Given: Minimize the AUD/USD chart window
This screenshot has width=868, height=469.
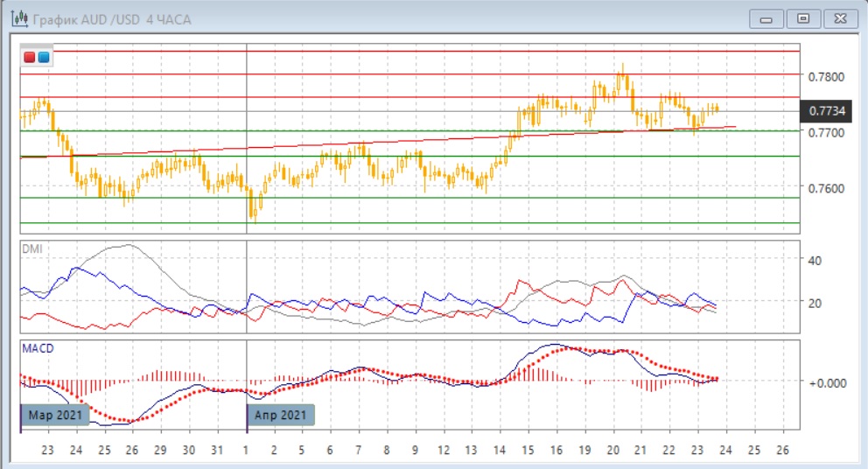Looking at the screenshot, I should 767,18.
